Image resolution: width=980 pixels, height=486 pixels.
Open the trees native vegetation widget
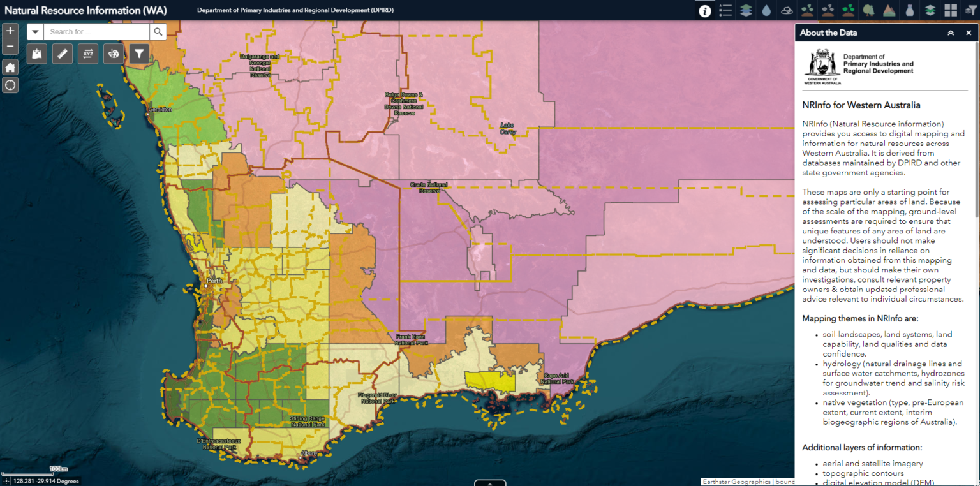tap(868, 10)
